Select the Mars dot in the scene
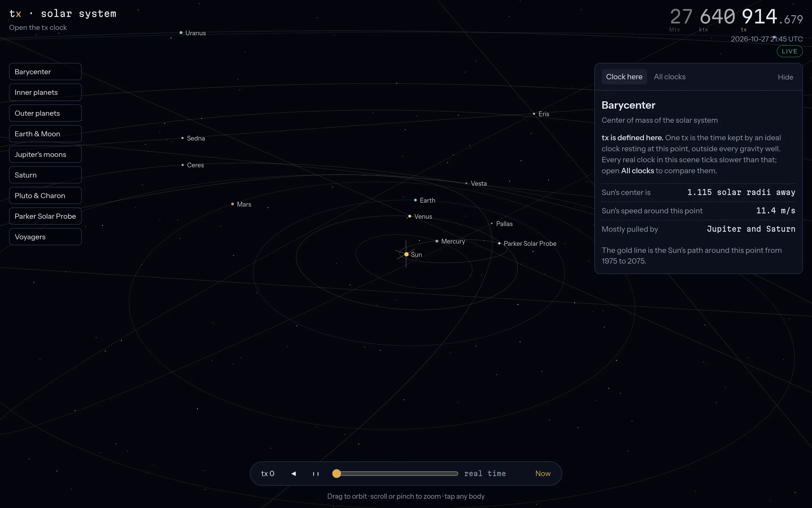812x508 pixels. (x=233, y=204)
